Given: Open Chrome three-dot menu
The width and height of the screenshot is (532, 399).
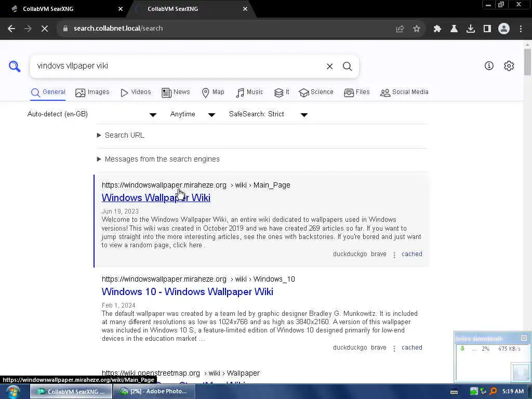Looking at the screenshot, I should click(x=521, y=29).
